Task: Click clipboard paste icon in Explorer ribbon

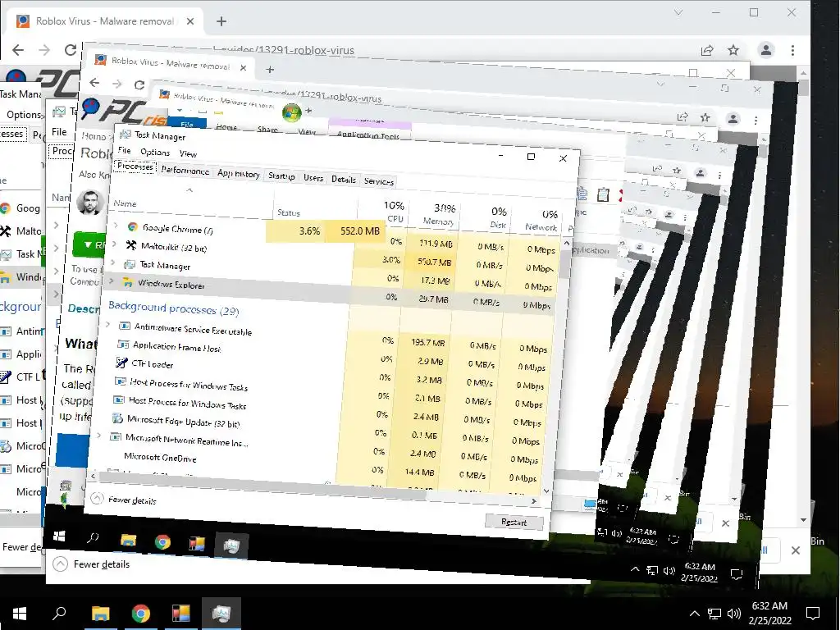Action: [x=603, y=194]
